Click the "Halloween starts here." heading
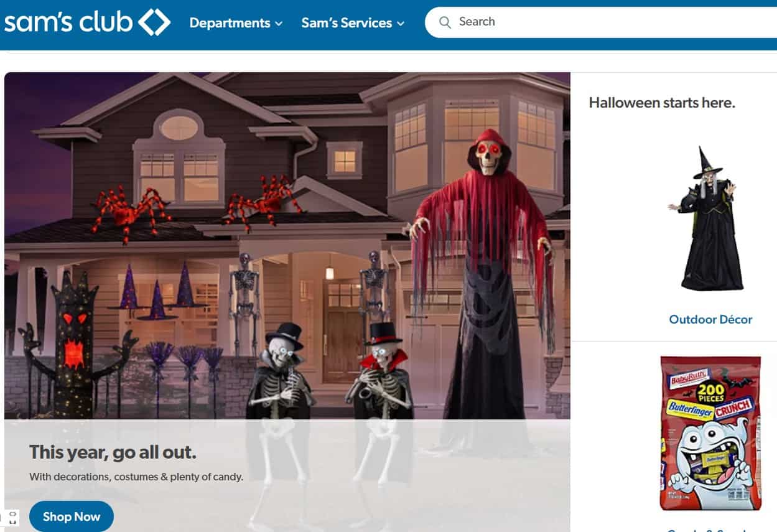 coord(662,103)
